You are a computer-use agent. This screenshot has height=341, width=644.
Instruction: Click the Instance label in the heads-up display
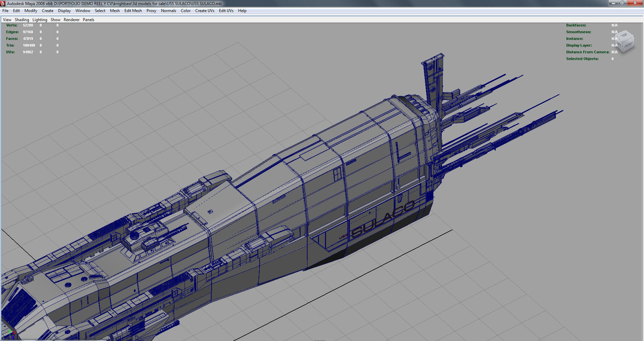575,39
